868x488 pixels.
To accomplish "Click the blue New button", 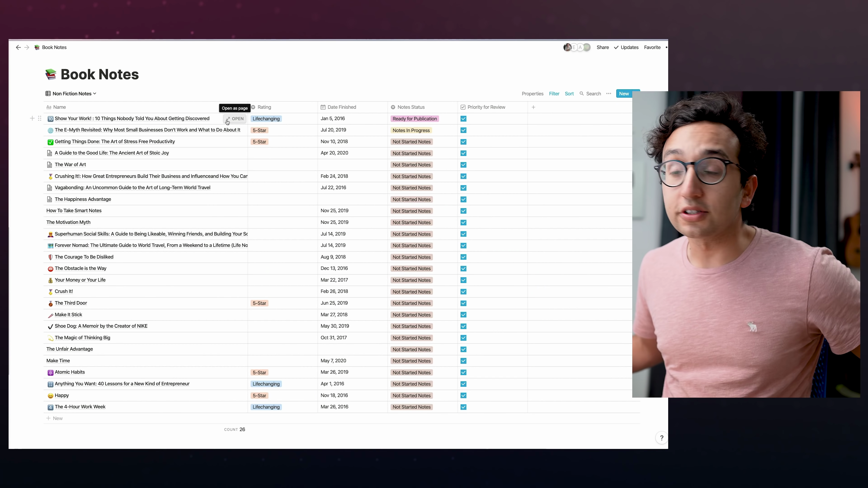I will (624, 94).
